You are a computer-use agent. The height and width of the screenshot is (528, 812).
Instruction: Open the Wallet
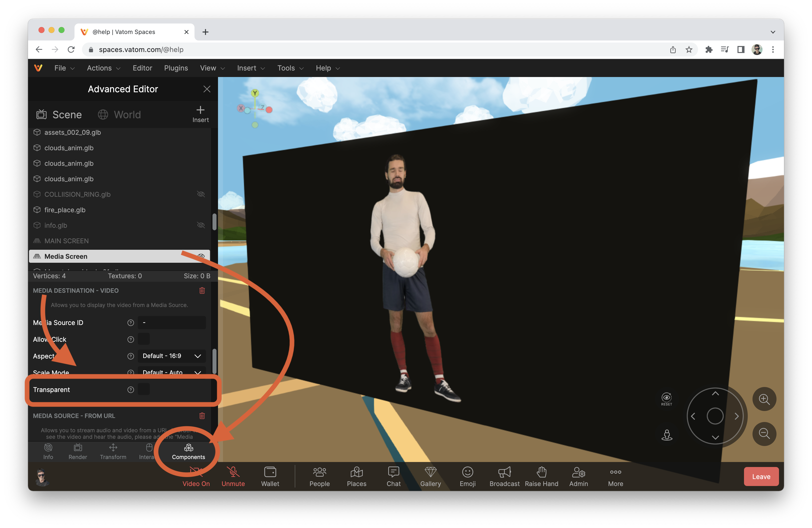[270, 476]
